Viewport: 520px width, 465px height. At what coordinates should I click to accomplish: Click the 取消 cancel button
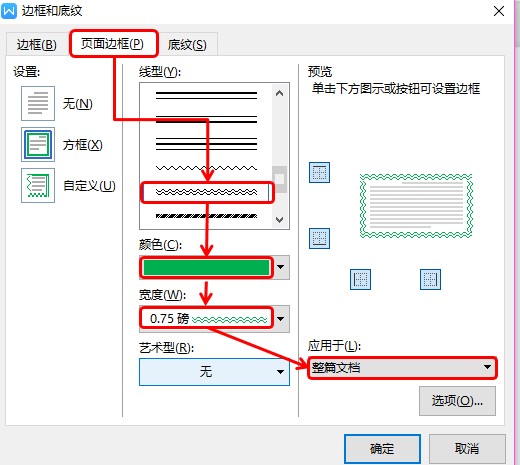coord(467,449)
